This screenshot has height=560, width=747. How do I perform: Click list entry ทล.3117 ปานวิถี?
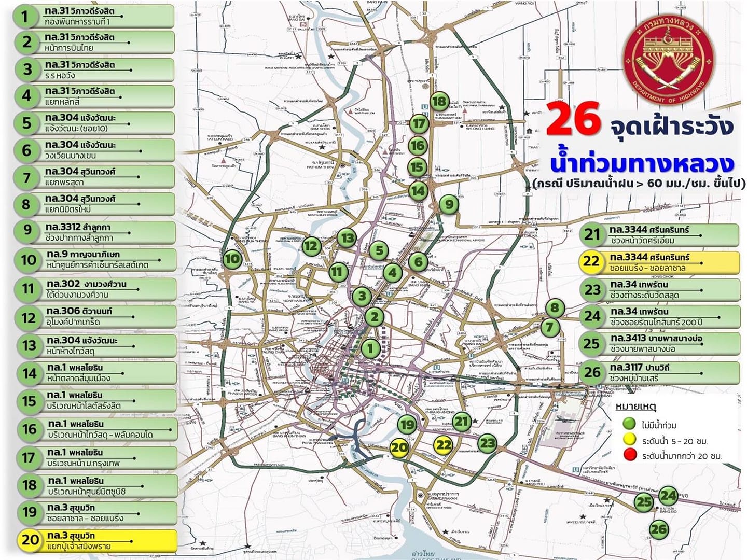point(659,373)
